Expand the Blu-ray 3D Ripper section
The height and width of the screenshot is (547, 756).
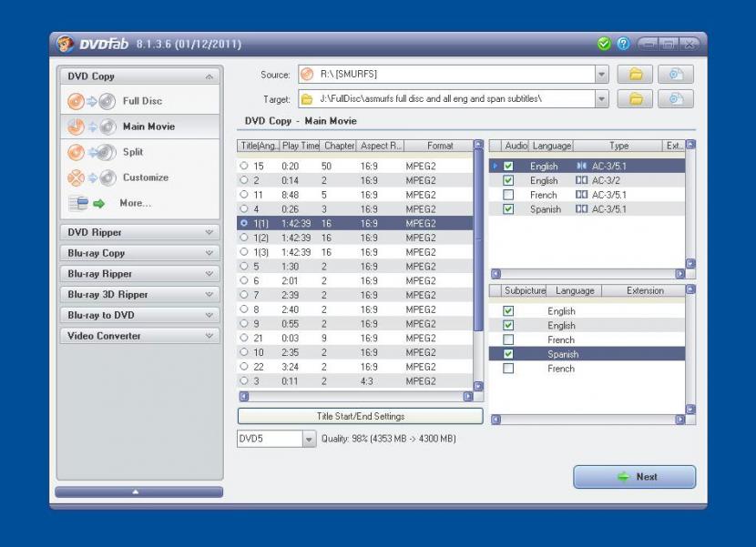click(209, 295)
